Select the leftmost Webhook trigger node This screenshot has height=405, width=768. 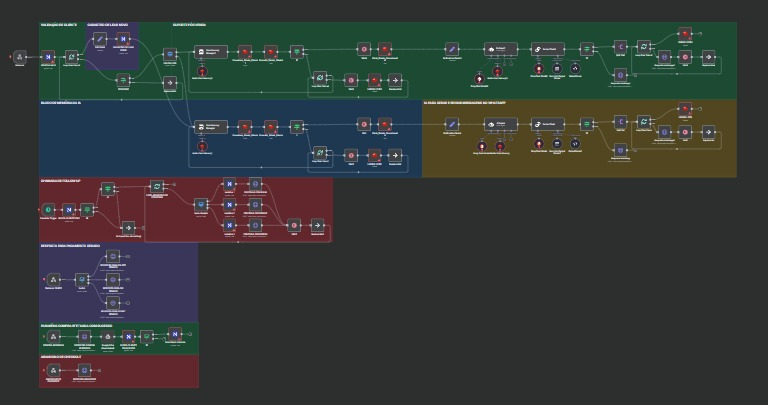[x=19, y=57]
